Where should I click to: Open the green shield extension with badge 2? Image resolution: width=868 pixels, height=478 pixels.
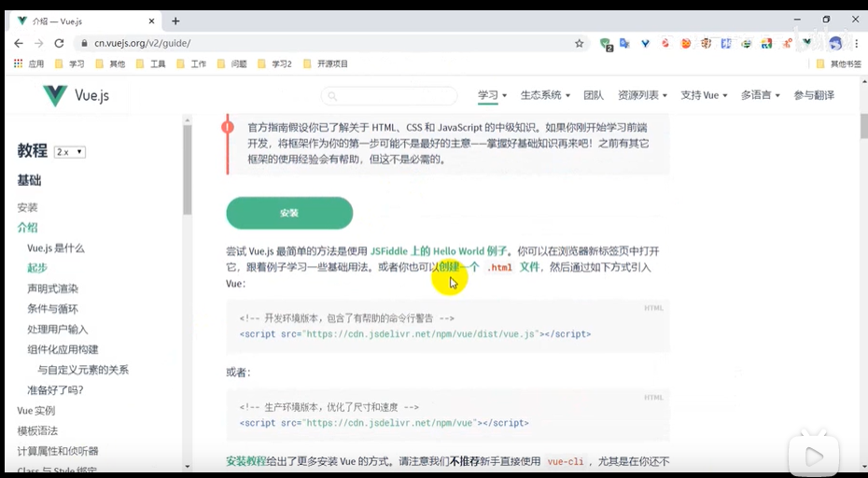tap(606, 44)
